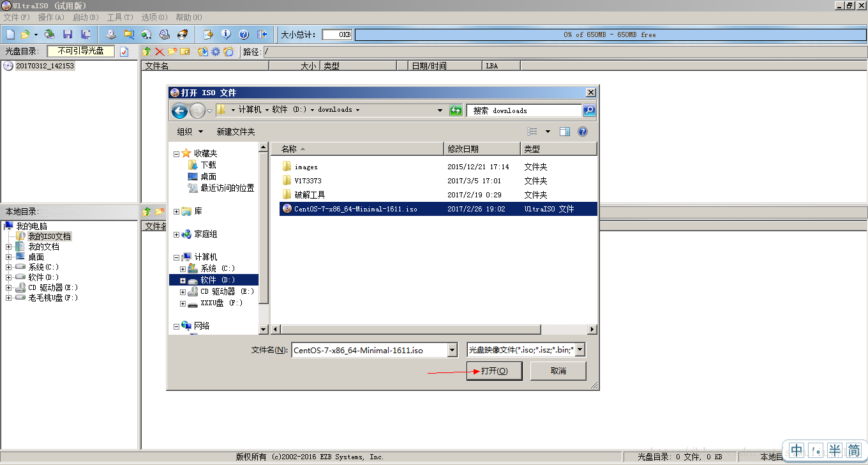Expand CD 驱动器 (E:) in dialog tree
The width and height of the screenshot is (868, 465).
click(x=183, y=292)
